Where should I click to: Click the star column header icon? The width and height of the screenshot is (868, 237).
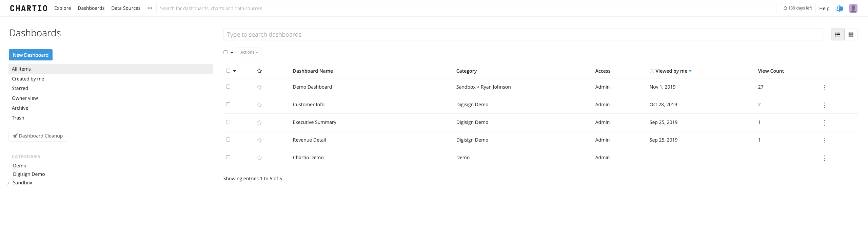(x=259, y=71)
